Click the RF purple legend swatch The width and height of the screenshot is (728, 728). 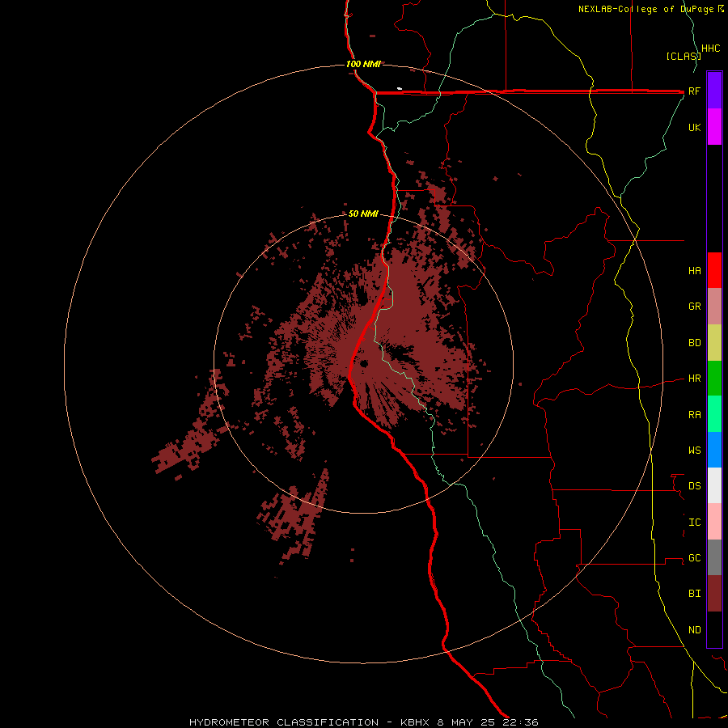[x=714, y=91]
